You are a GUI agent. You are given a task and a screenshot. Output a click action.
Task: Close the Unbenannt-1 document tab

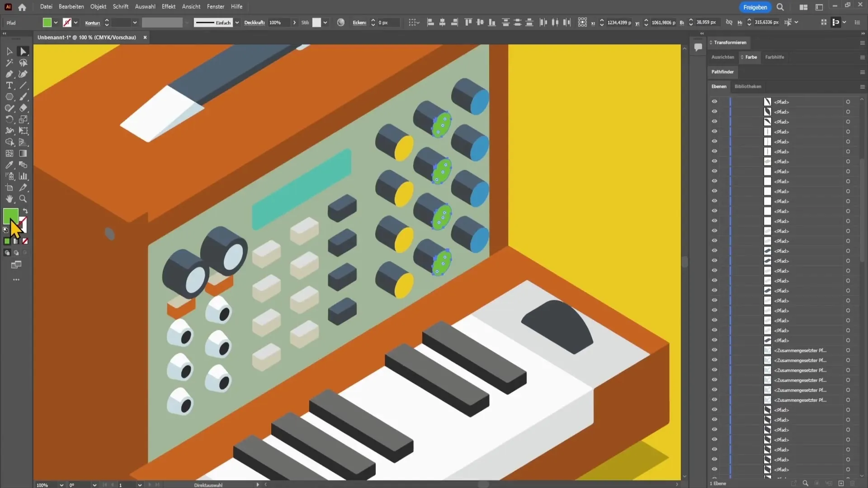pyautogui.click(x=145, y=38)
